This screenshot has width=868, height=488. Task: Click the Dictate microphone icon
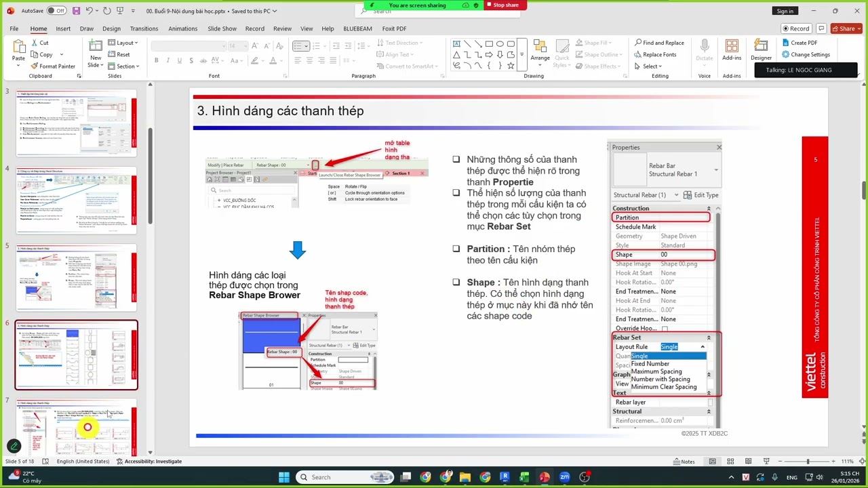[x=705, y=45]
